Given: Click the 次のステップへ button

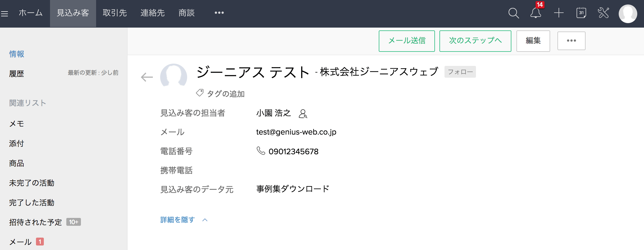Looking at the screenshot, I should [x=475, y=41].
